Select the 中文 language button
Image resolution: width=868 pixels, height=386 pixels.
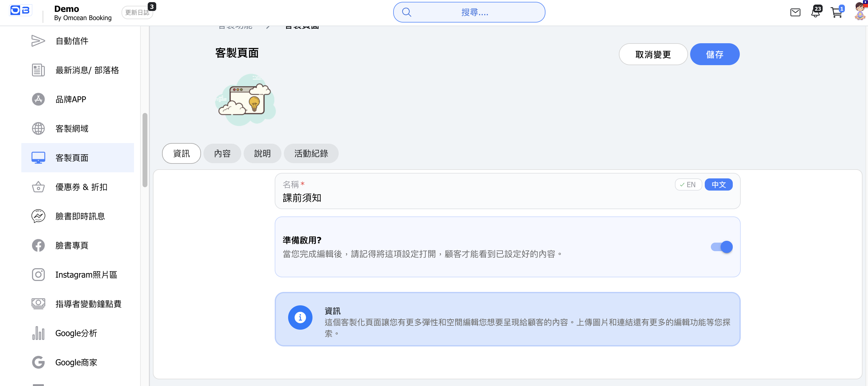[718, 184]
